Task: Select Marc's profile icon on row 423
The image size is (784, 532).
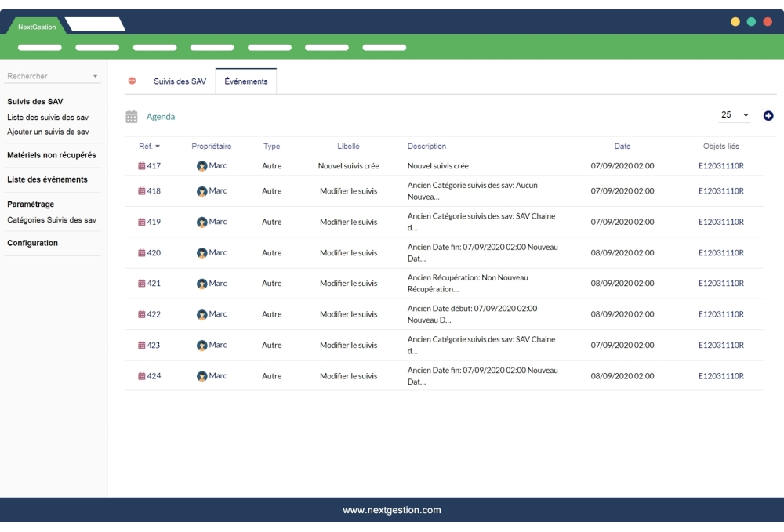Action: (x=201, y=345)
